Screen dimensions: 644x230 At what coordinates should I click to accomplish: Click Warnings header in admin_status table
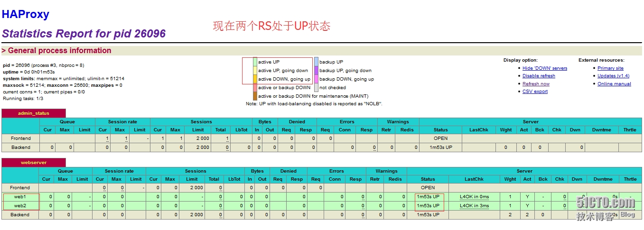click(398, 122)
